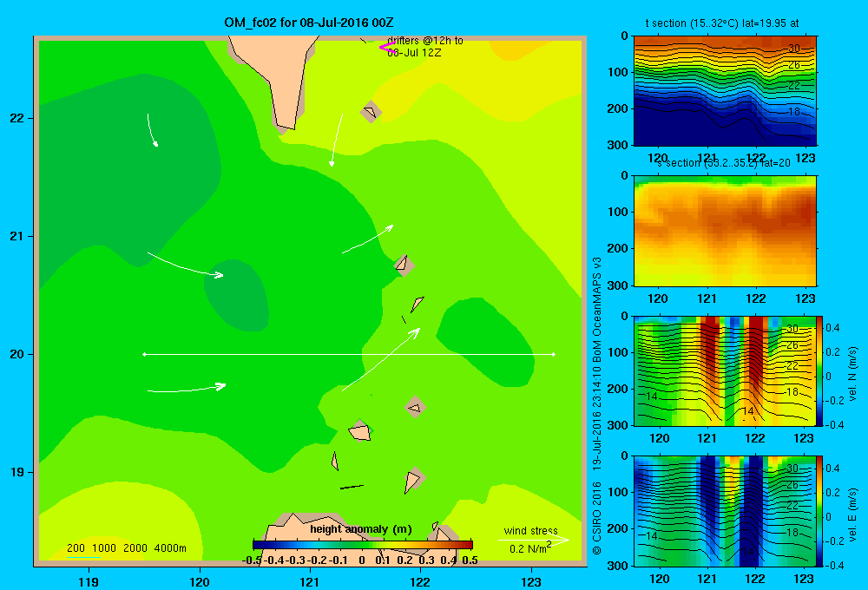Click longitude label 120 below main map
The width and height of the screenshot is (868, 590).
pos(200,582)
